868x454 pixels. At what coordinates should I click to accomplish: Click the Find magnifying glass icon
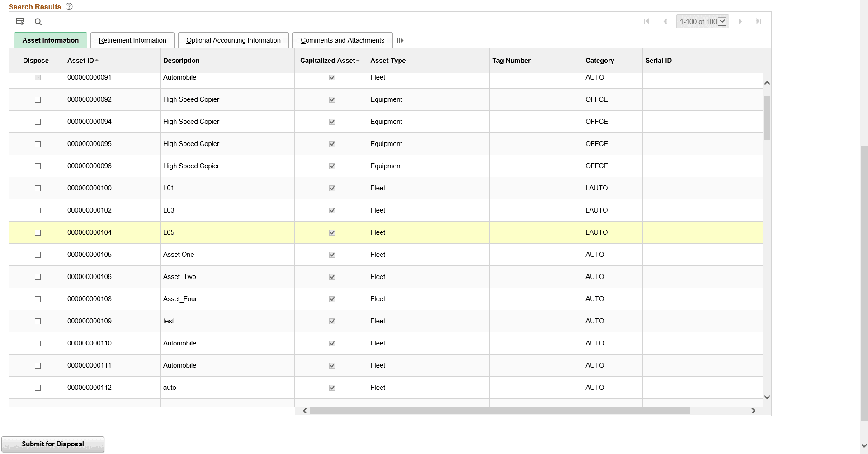(38, 22)
